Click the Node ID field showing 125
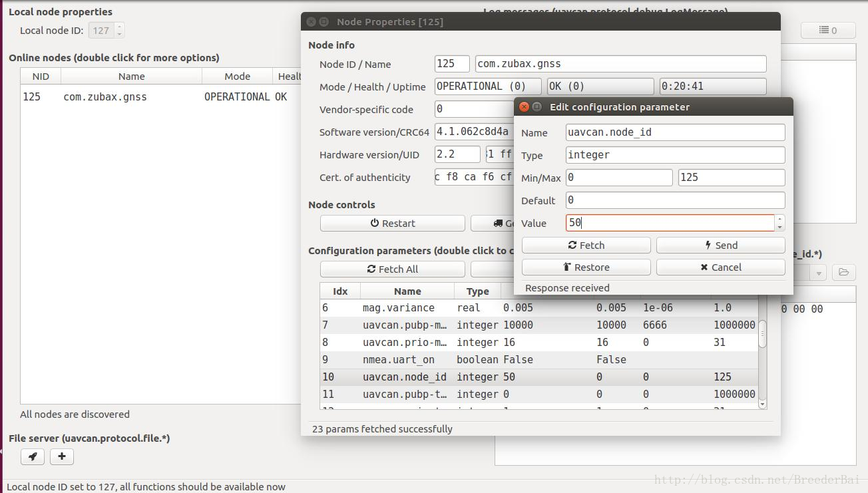The image size is (868, 493). [452, 64]
